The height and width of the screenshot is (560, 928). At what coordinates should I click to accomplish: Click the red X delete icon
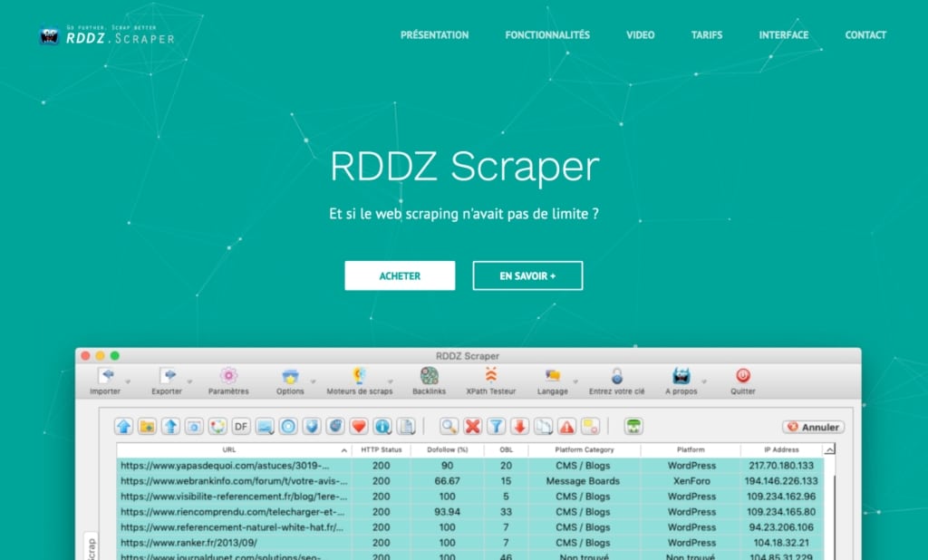[472, 426]
